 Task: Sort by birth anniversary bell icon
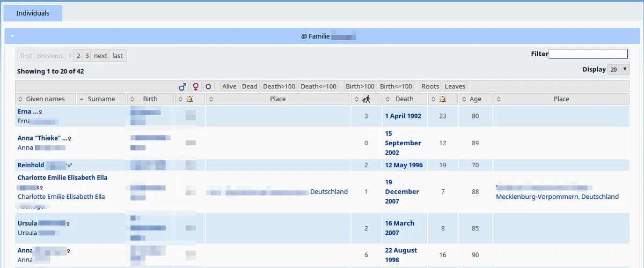189,99
